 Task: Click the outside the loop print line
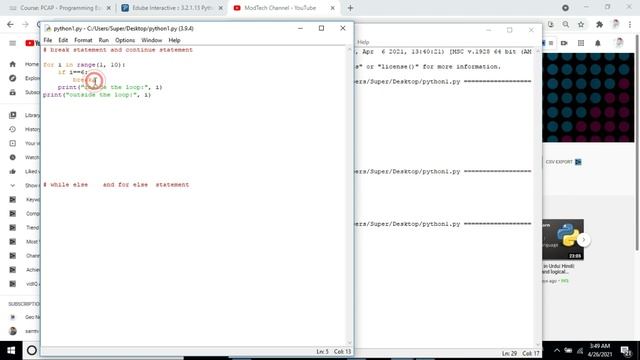click(97, 95)
